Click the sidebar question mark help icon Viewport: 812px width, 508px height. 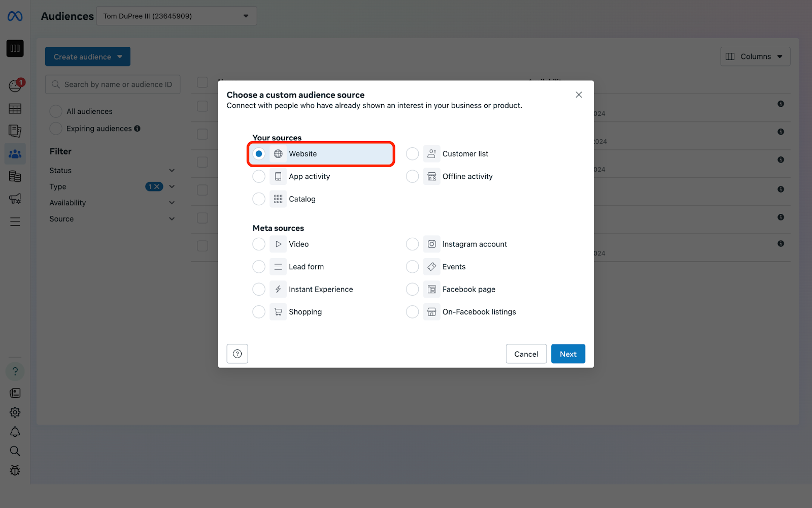click(15, 371)
